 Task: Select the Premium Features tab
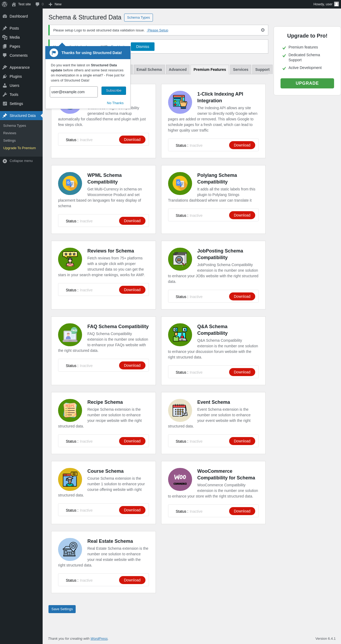(x=210, y=70)
